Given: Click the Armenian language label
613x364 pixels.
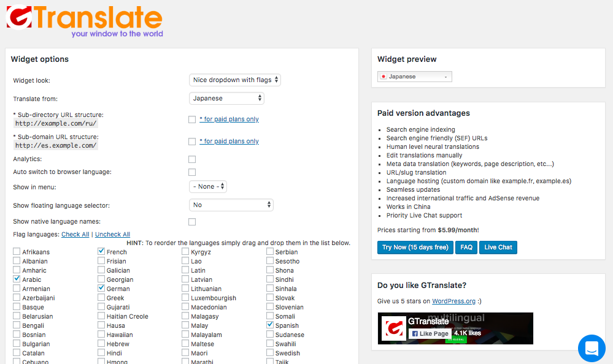Looking at the screenshot, I should [36, 289].
